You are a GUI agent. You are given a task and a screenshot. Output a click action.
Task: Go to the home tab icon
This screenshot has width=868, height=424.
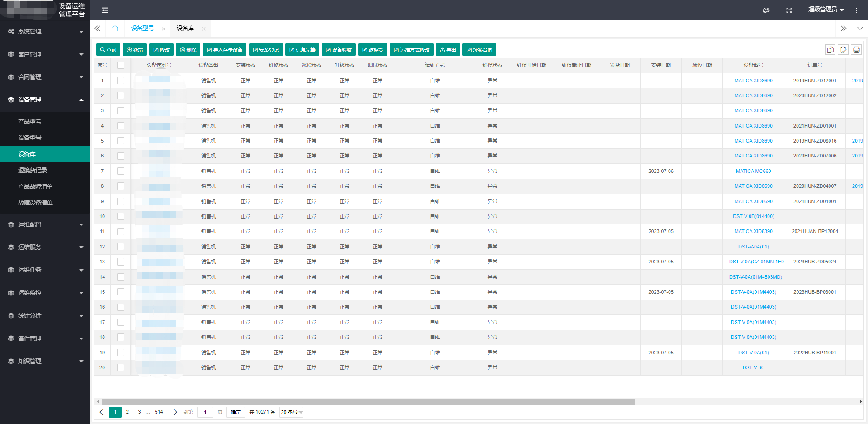[x=115, y=28]
